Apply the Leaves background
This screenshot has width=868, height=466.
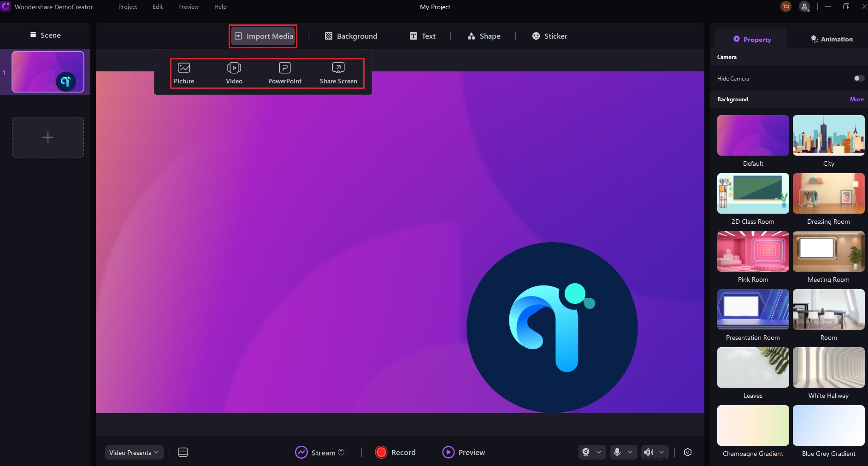tap(753, 367)
